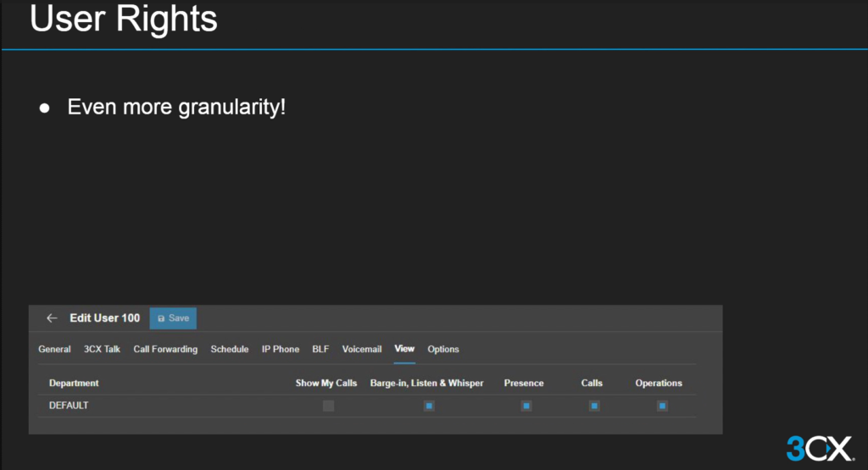Image resolution: width=868 pixels, height=470 pixels.
Task: Open the Call Forwarding tab
Action: 165,349
